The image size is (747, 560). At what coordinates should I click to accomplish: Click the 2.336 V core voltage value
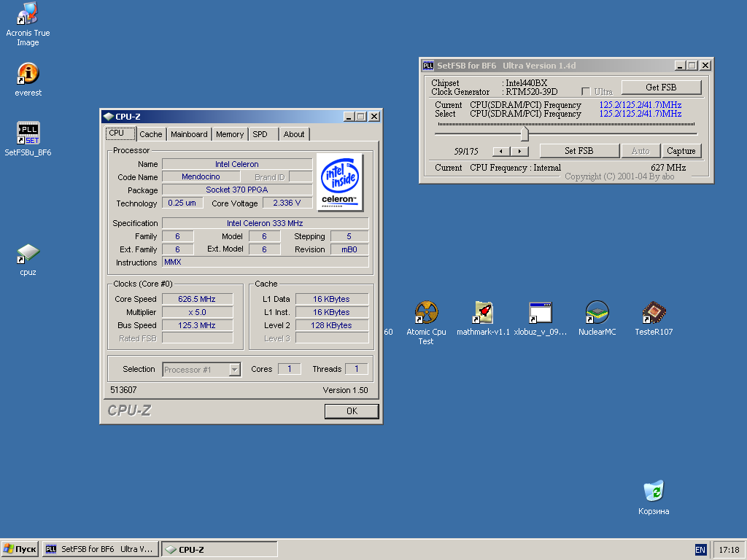pyautogui.click(x=287, y=203)
